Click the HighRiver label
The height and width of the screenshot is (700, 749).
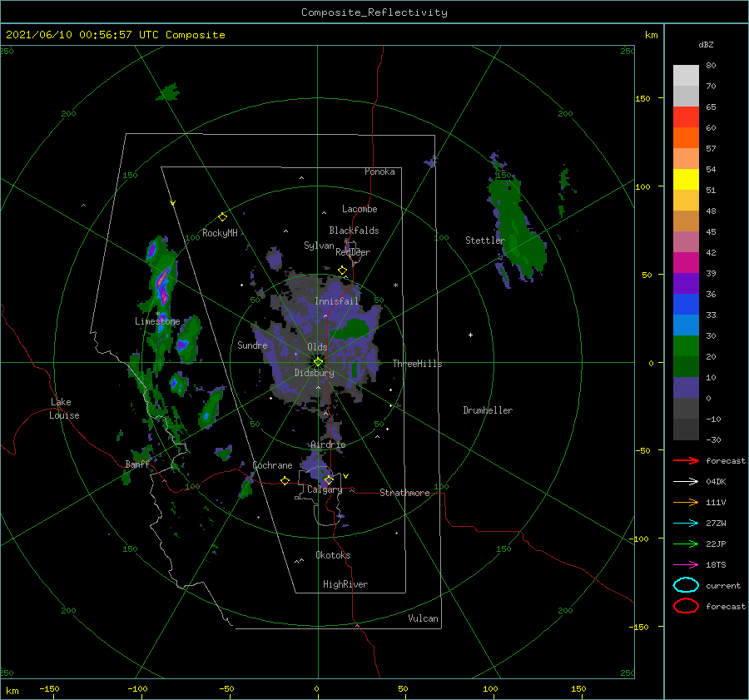(x=345, y=584)
